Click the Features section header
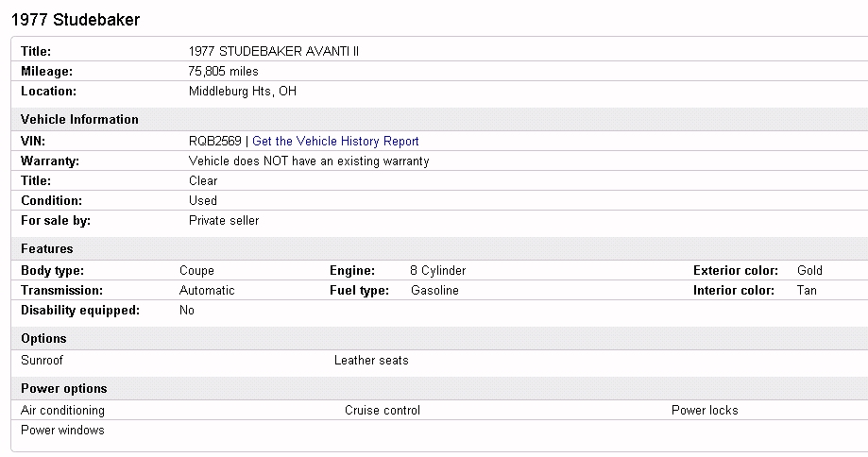This screenshot has width=868, height=457. point(46,249)
